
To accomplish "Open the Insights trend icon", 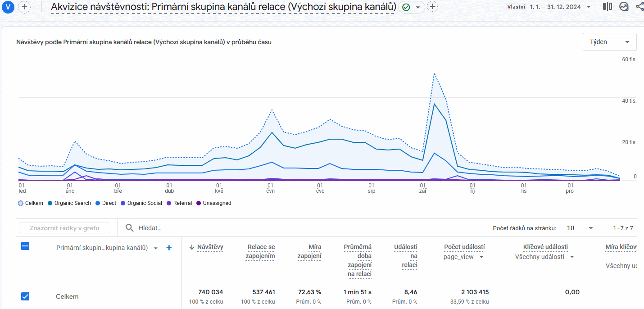I will 624,7.
